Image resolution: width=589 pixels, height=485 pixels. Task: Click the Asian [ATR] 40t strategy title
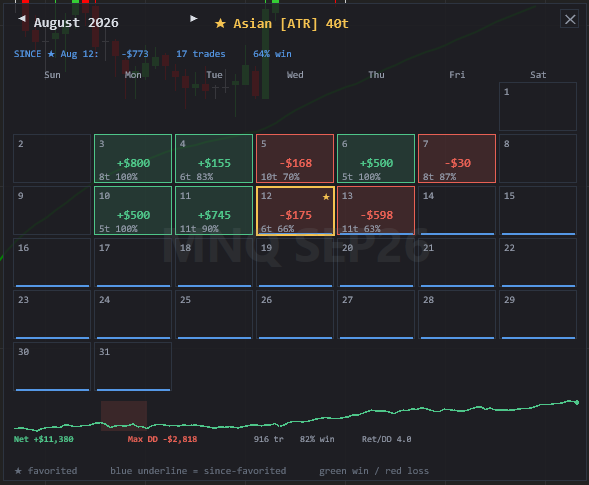291,24
